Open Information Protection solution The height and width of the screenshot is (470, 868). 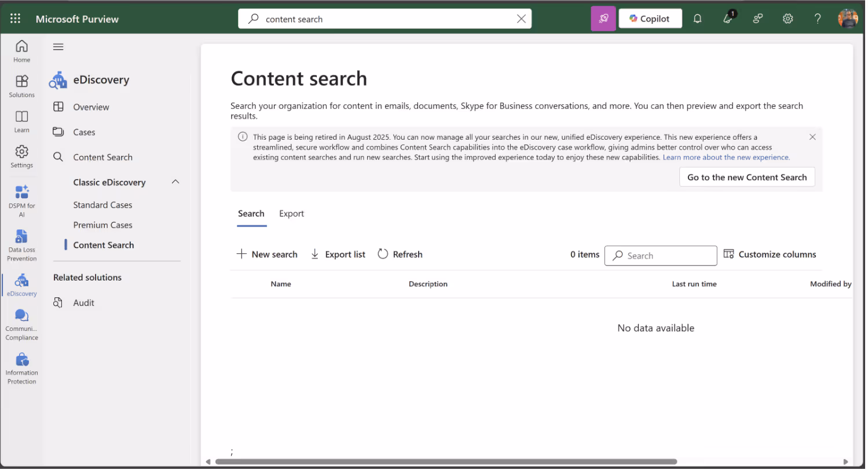pyautogui.click(x=21, y=368)
